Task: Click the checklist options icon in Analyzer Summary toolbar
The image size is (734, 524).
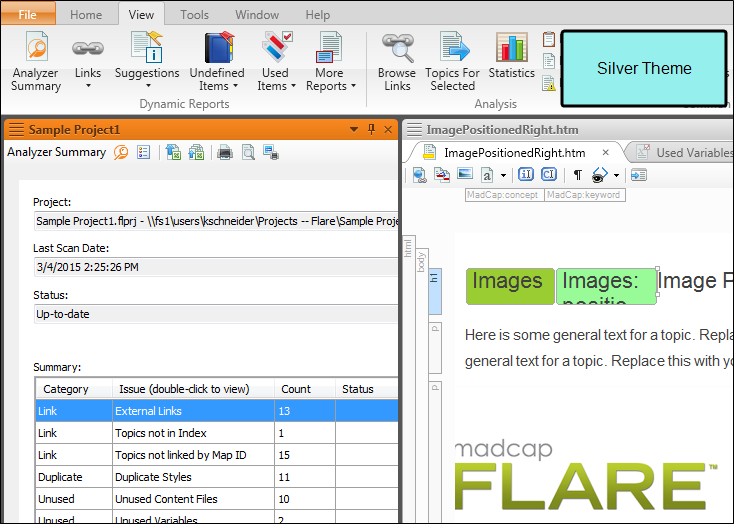Action: (x=144, y=153)
